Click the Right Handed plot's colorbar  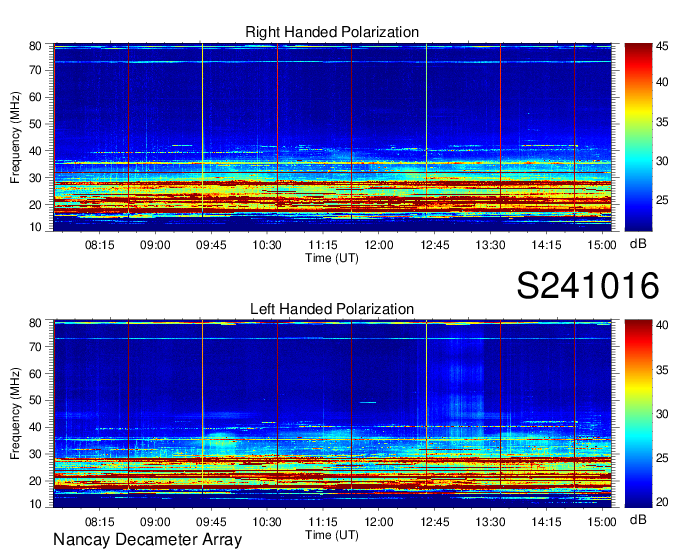pos(638,137)
